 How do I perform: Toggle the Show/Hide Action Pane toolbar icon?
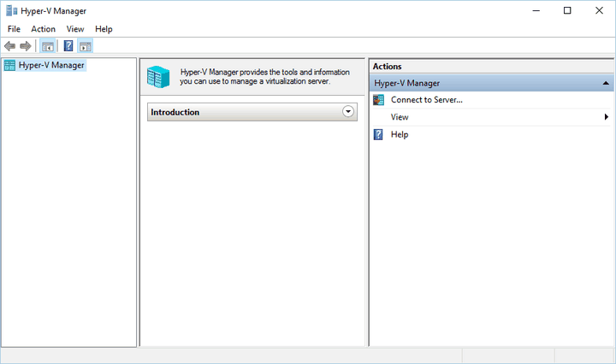[x=86, y=46]
